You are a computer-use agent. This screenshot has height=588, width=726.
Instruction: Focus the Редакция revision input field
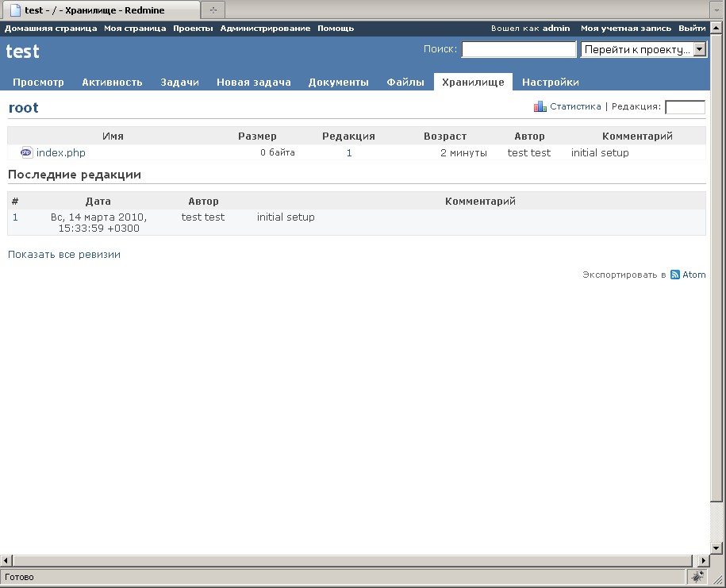coord(685,107)
